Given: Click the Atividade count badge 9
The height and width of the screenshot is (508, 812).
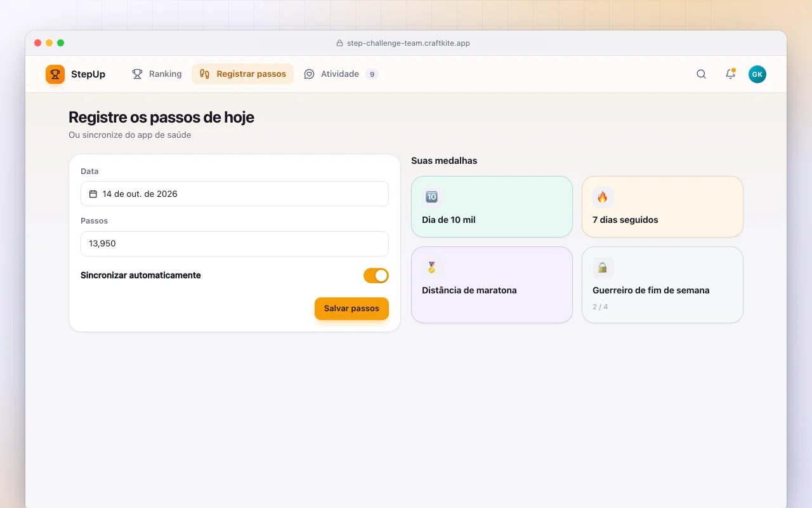Looking at the screenshot, I should pyautogui.click(x=372, y=74).
